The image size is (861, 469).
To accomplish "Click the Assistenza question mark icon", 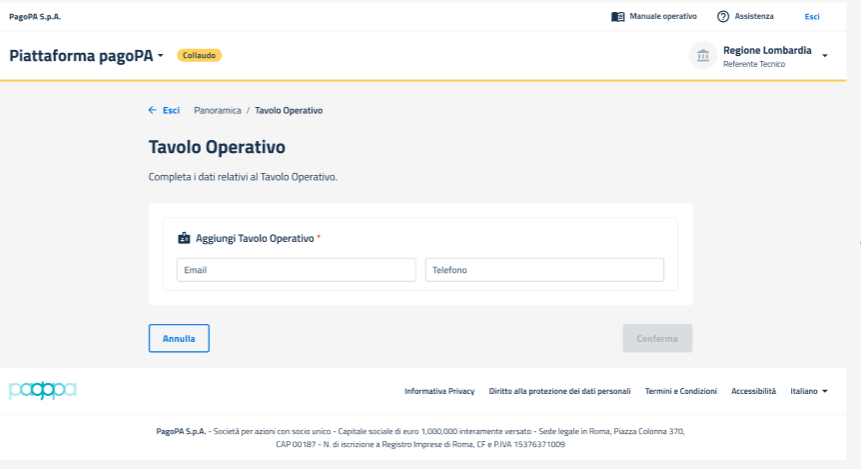I will pyautogui.click(x=723, y=17).
